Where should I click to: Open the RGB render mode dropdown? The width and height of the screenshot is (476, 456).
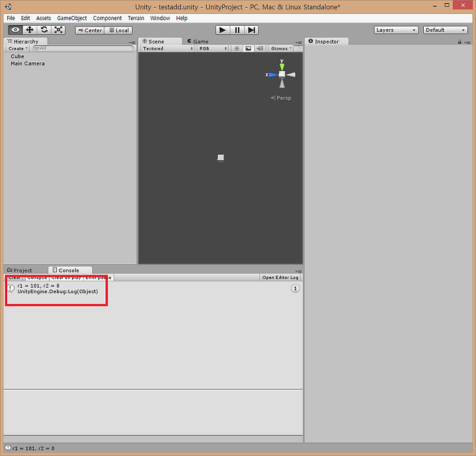[x=212, y=48]
